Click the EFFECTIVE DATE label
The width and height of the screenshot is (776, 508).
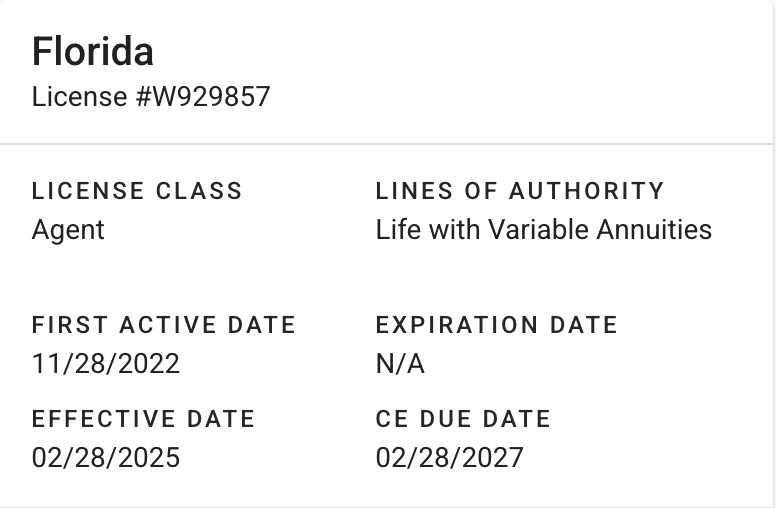143,418
